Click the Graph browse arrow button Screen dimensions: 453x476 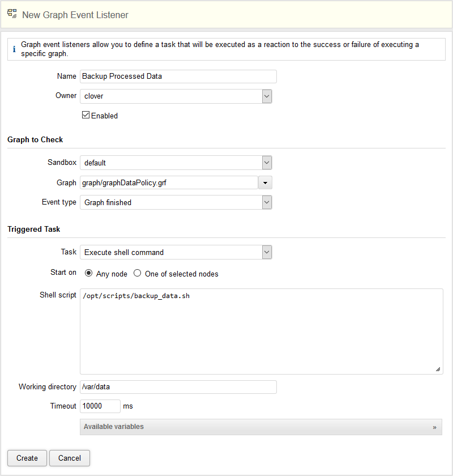265,182
